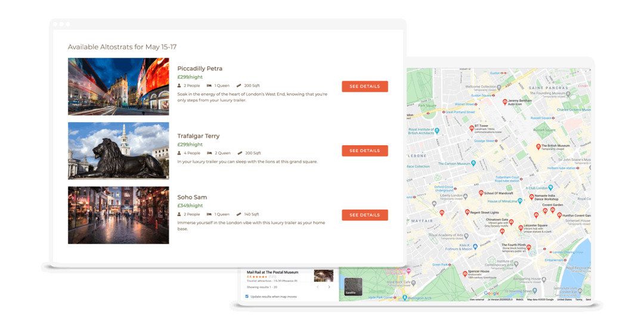The width and height of the screenshot is (644, 318).
Task: Select the Huntfun Covent Garden map pin
Action: (x=559, y=214)
